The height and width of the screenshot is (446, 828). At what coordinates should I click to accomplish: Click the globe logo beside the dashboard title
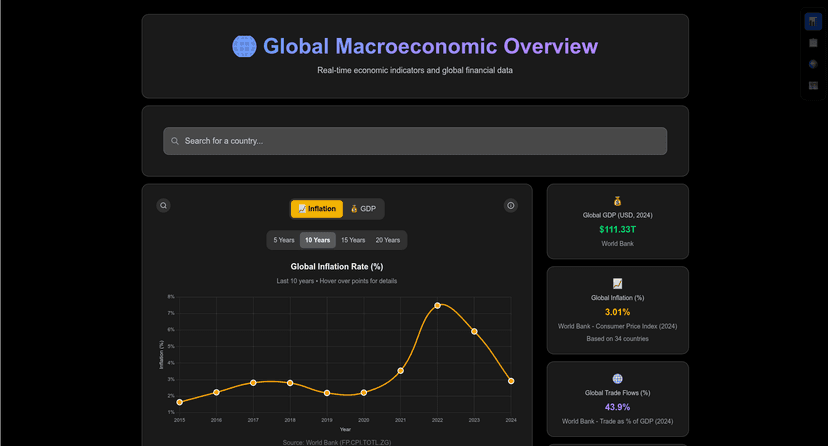click(x=244, y=46)
